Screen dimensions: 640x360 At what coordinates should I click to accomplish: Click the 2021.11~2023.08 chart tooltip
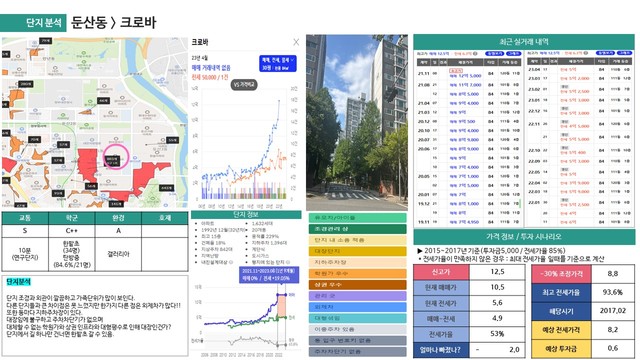pyautogui.click(x=269, y=275)
